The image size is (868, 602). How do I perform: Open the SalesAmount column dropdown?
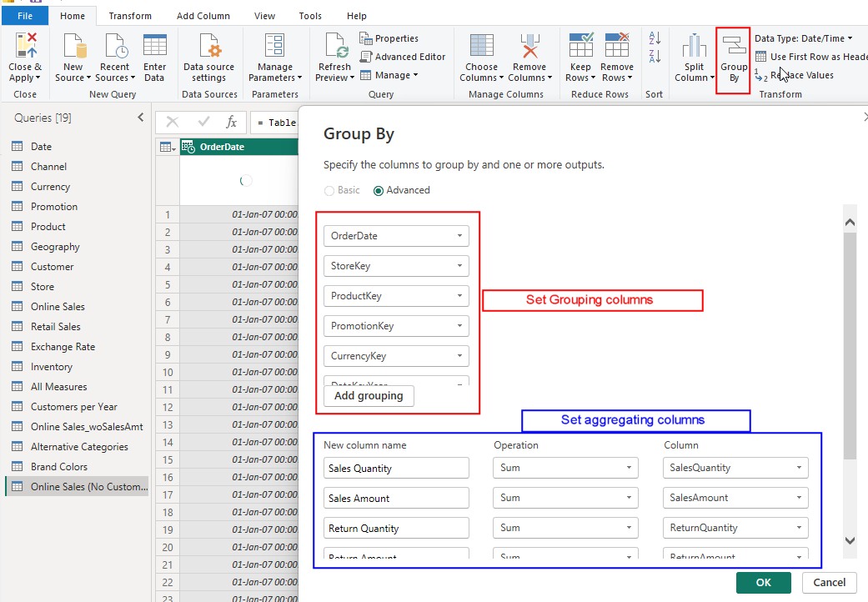pos(735,498)
